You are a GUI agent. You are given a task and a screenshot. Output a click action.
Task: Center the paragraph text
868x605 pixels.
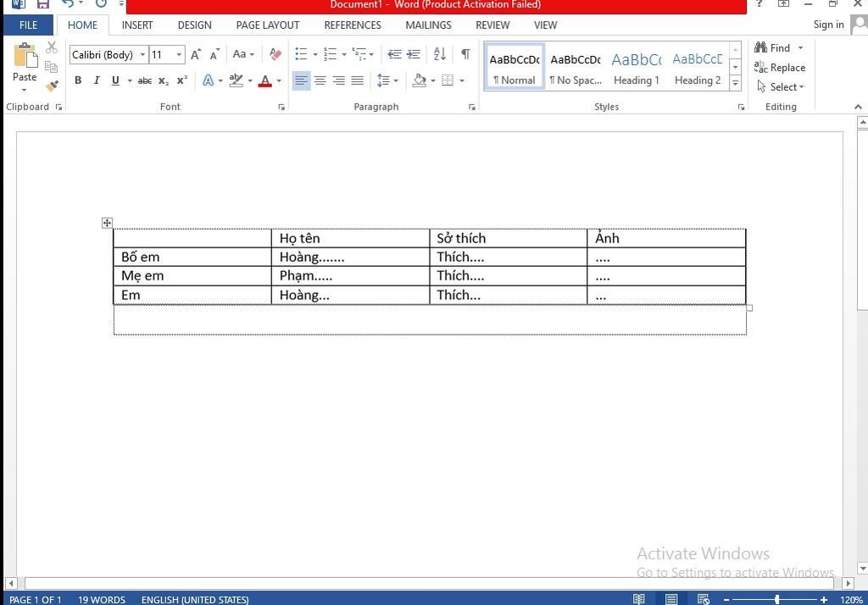(x=320, y=80)
